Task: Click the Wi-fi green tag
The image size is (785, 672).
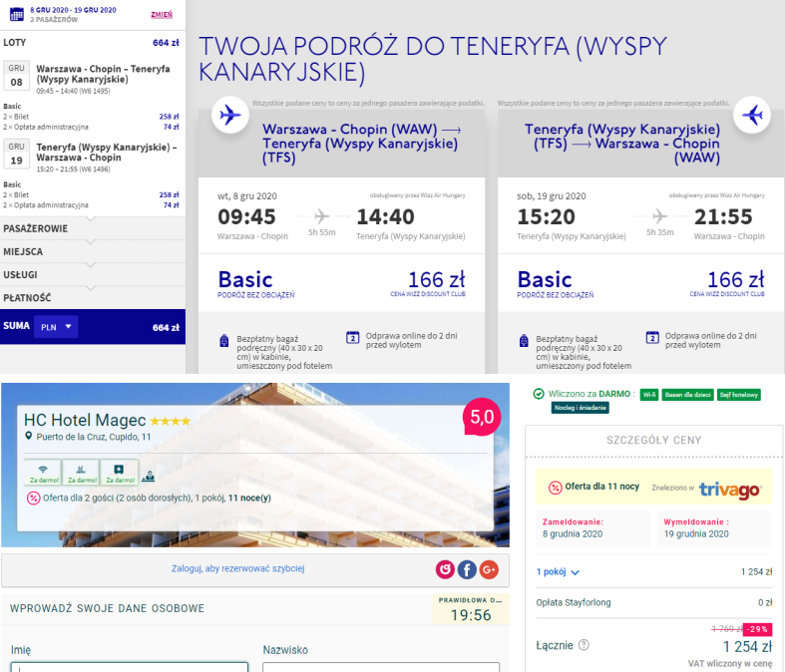Action: coord(649,395)
